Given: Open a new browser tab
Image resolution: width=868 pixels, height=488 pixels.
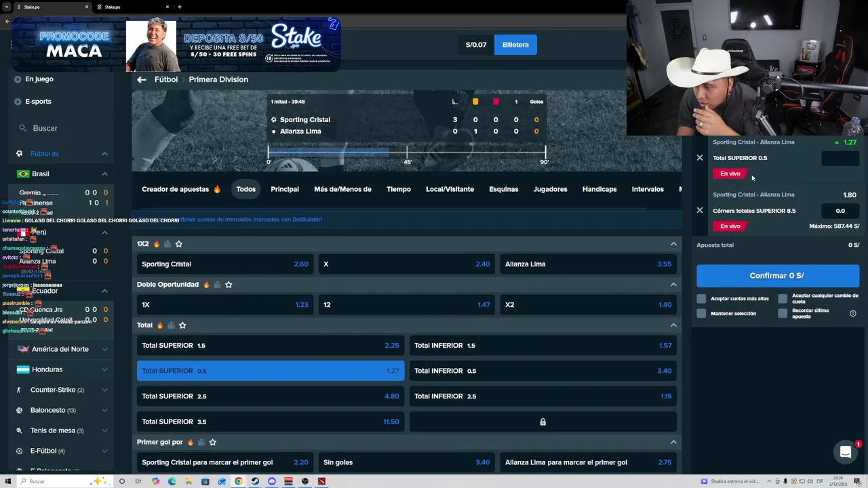Looking at the screenshot, I should point(179,7).
